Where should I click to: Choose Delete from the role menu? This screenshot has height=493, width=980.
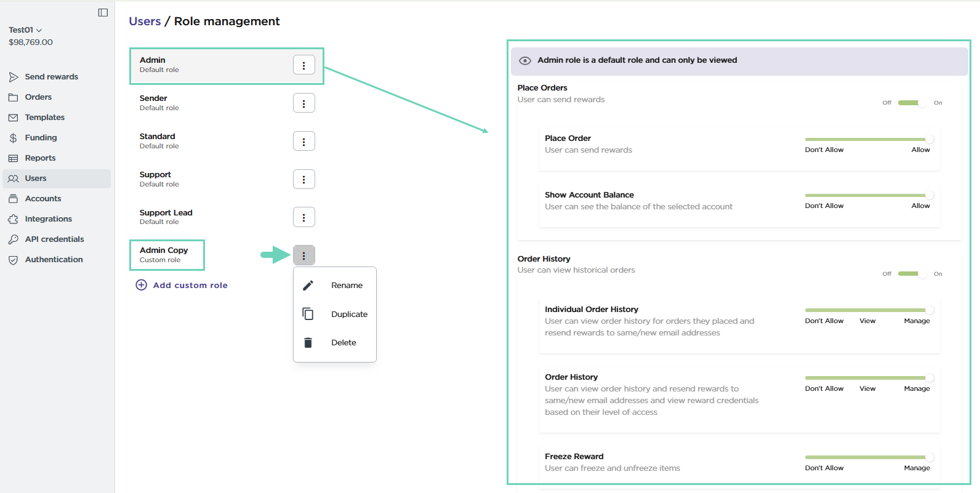(335, 342)
